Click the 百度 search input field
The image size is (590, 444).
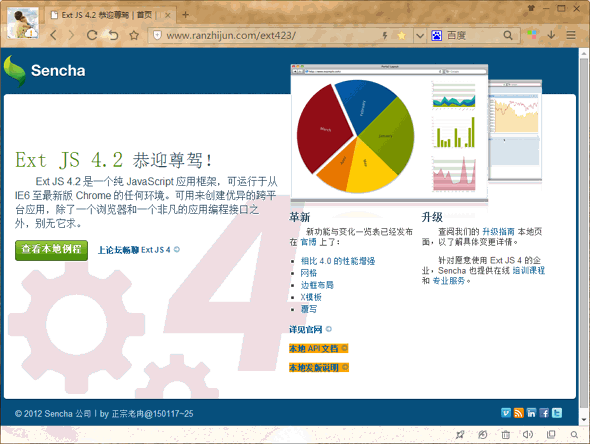coord(473,35)
